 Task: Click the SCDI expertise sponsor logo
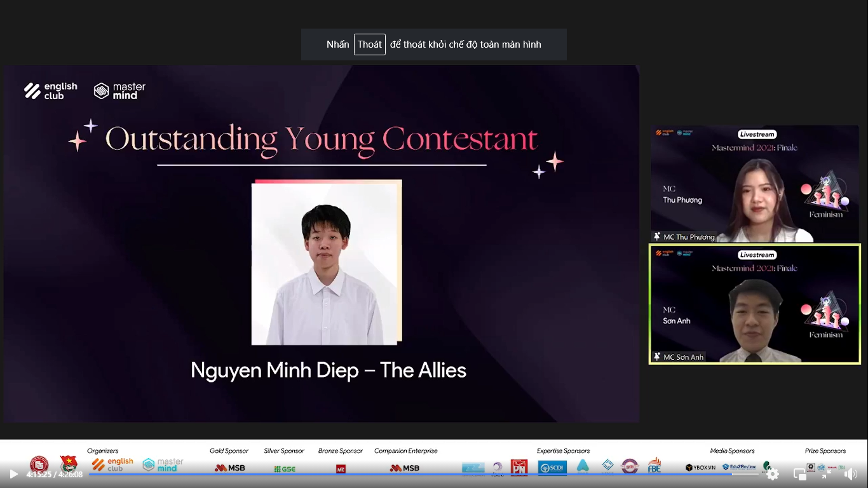pyautogui.click(x=552, y=468)
